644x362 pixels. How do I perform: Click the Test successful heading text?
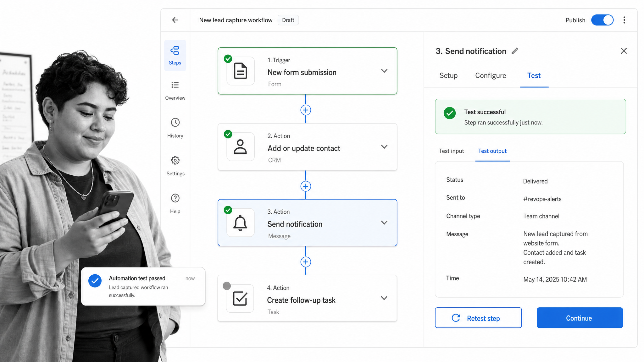tap(485, 112)
